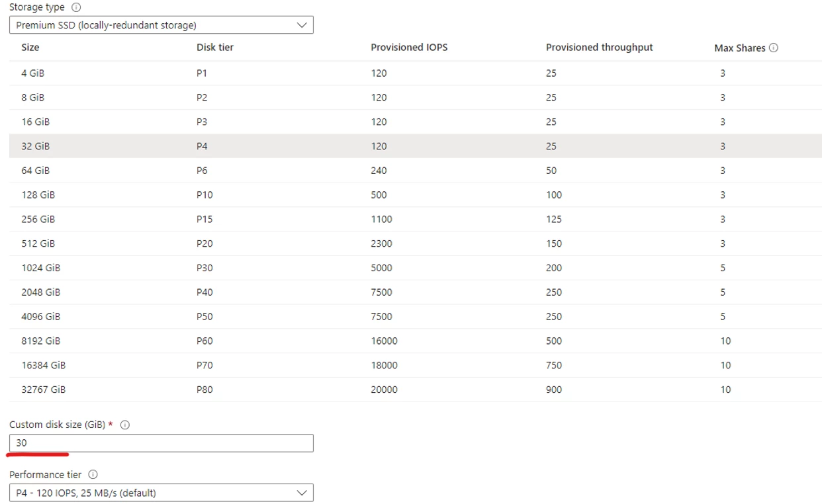
Task: Click the P1 disk tier cell
Action: 202,73
